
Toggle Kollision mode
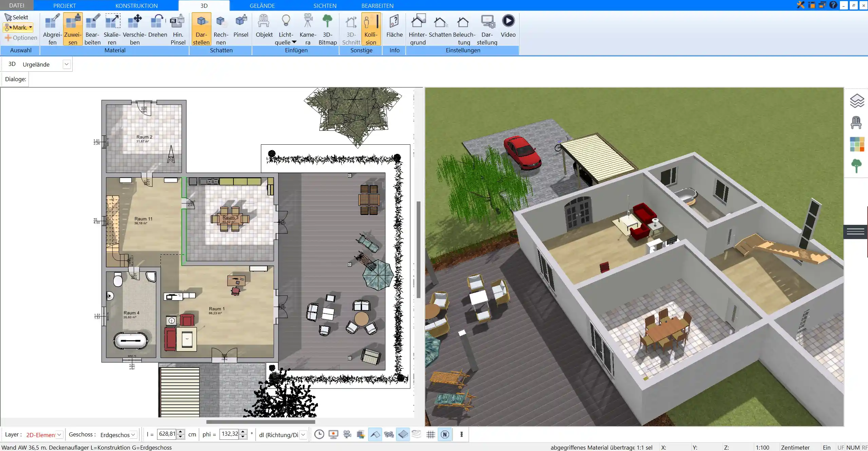pyautogui.click(x=371, y=29)
